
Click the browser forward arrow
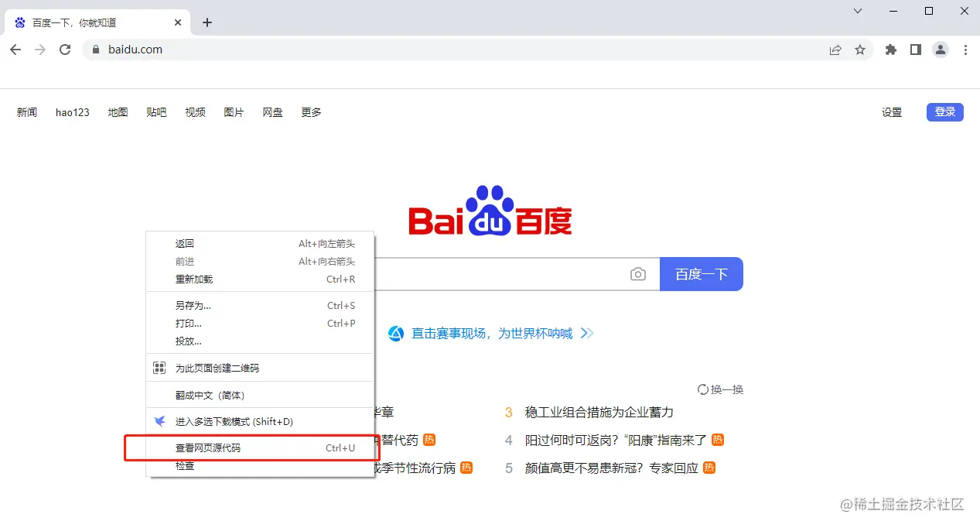point(40,50)
